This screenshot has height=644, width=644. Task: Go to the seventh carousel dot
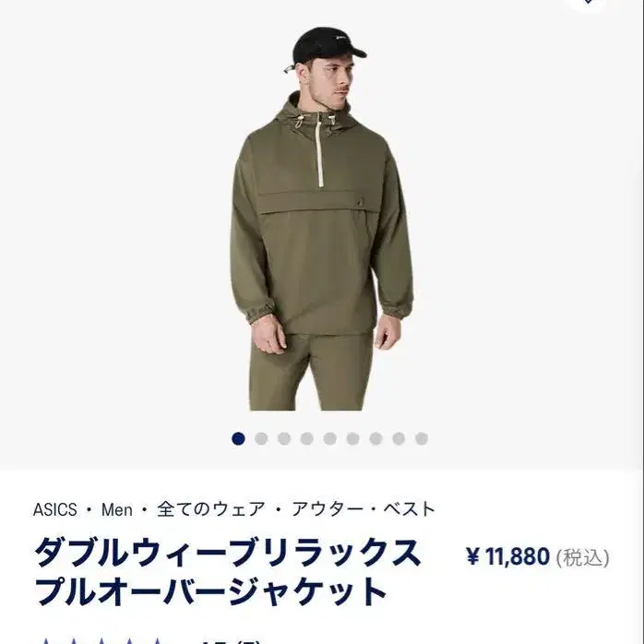point(376,438)
